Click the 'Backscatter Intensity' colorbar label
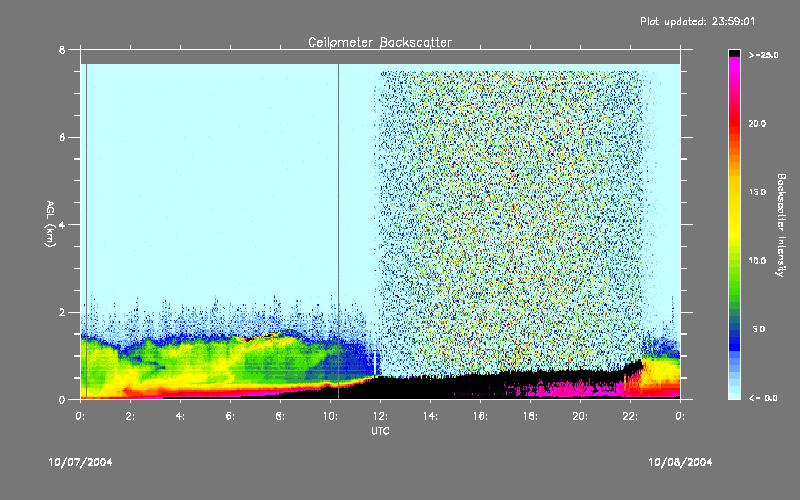800x500 pixels. tap(781, 225)
